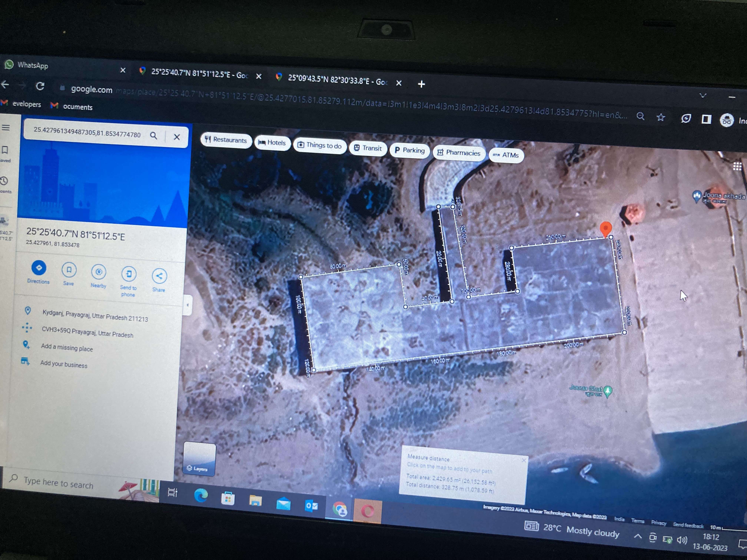Open the new tab plus button

(421, 84)
